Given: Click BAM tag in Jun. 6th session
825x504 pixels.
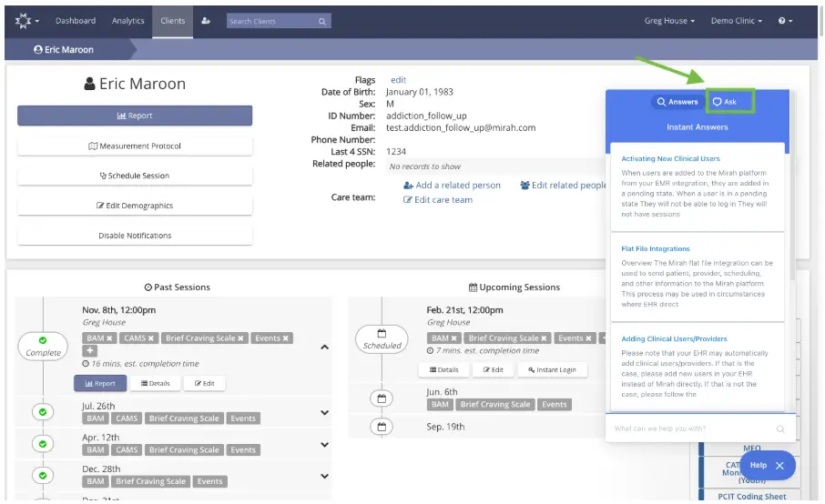Looking at the screenshot, I should (x=441, y=405).
